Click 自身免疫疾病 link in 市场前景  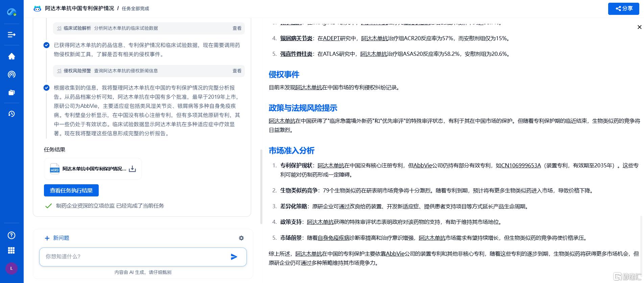(334, 238)
